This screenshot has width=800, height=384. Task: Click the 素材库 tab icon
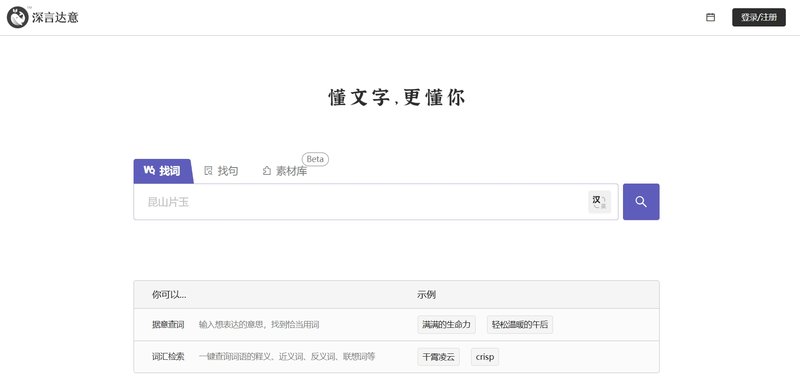pos(266,171)
